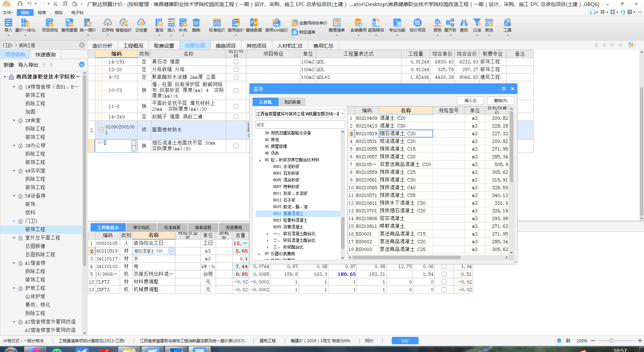Collapse the 1#楼宿舍楼 tree node
Screen dimensions: 644x352
tap(14, 87)
